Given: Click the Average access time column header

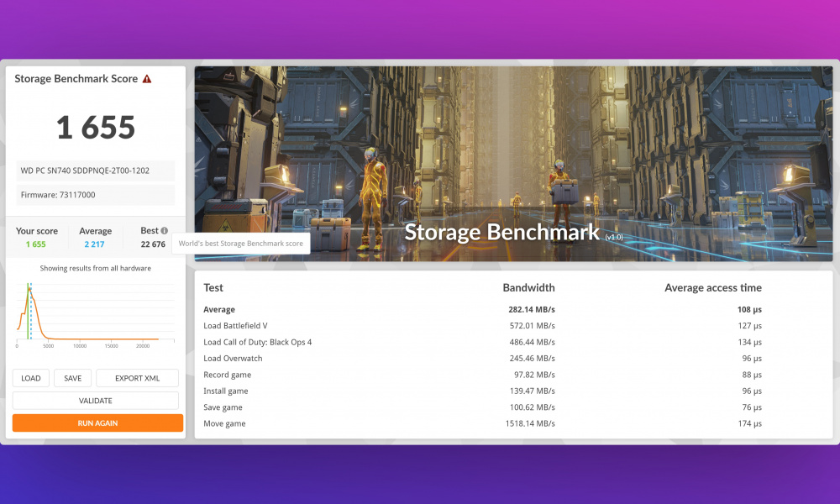Looking at the screenshot, I should (x=713, y=287).
